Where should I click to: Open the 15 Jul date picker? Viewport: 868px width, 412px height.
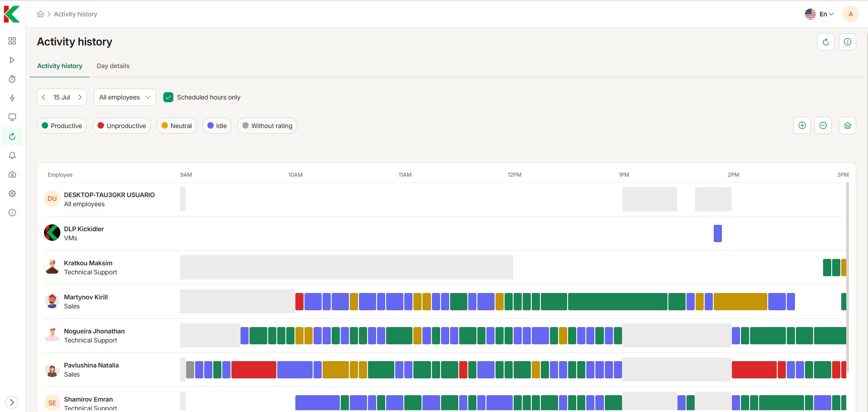pos(62,97)
